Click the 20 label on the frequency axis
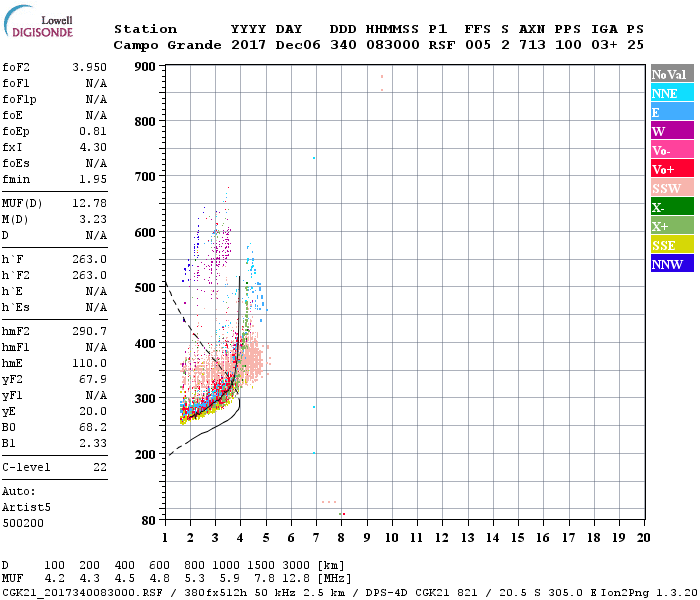Image resolution: width=700 pixels, height=600 pixels. [x=644, y=537]
